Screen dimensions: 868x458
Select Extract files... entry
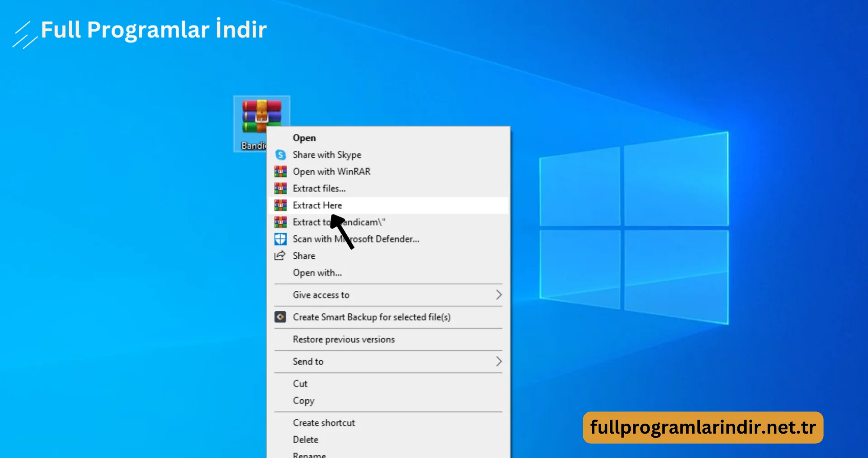point(389,188)
